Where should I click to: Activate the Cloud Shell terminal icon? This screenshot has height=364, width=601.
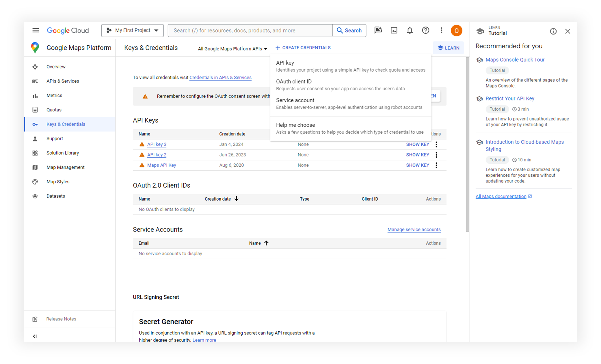[x=394, y=30]
